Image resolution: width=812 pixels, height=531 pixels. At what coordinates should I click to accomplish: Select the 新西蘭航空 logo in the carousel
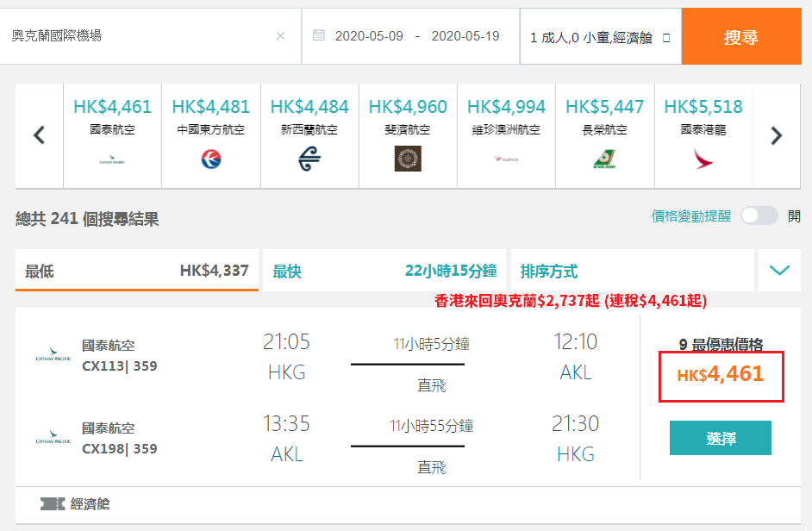[x=309, y=159]
